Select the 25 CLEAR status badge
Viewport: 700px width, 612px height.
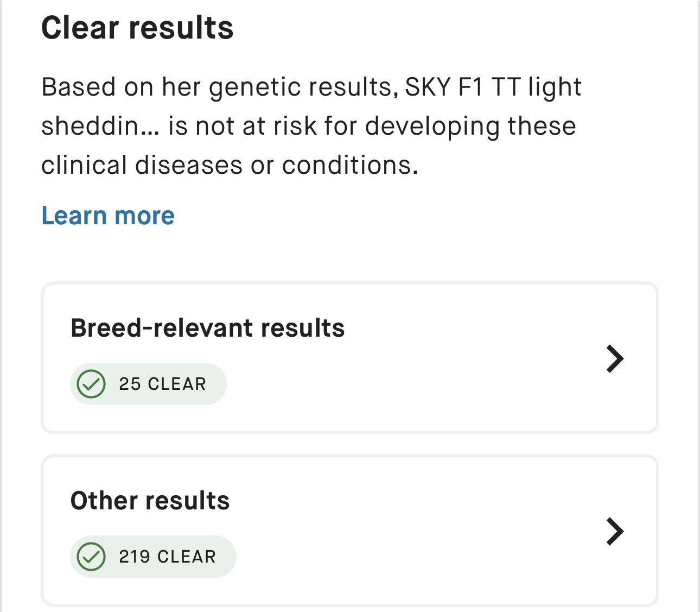pyautogui.click(x=148, y=384)
